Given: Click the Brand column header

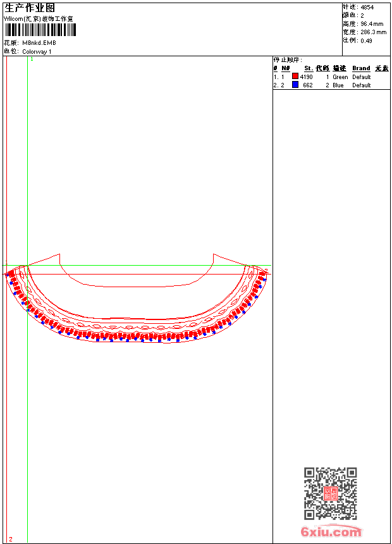Looking at the screenshot, I should [x=361, y=68].
